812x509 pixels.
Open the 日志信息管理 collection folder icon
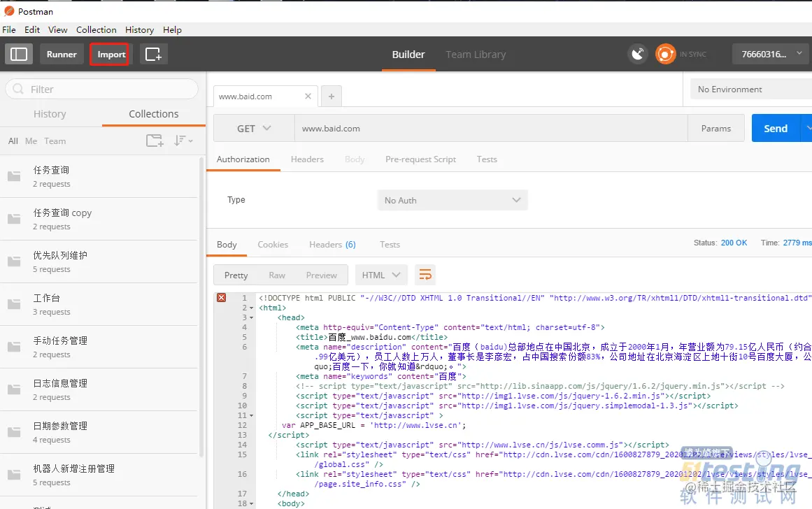pos(14,389)
